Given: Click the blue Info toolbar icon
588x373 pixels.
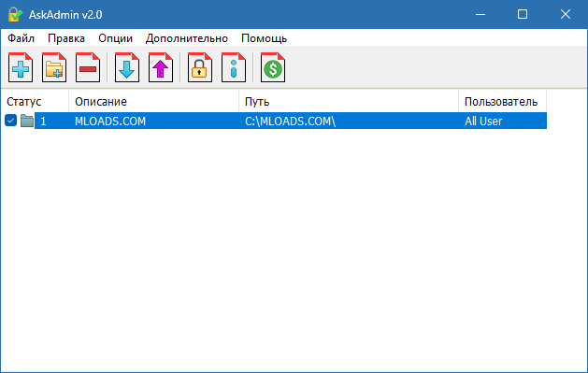Looking at the screenshot, I should (x=234, y=67).
